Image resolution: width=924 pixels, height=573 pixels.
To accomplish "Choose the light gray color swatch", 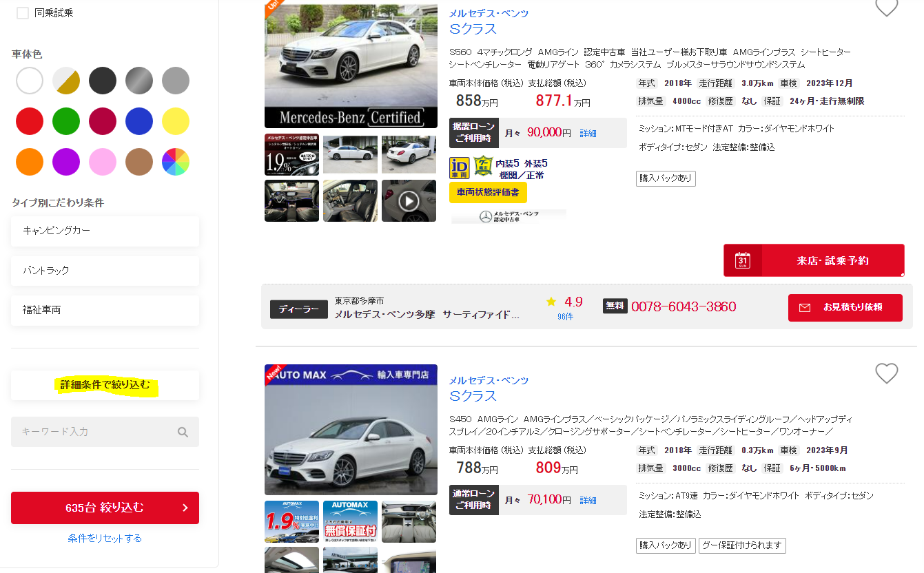I will coord(176,81).
